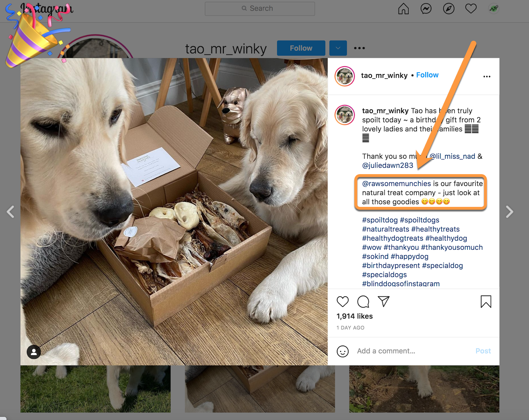
Task: Open tao_mr_winky username in caption
Action: 385,111
